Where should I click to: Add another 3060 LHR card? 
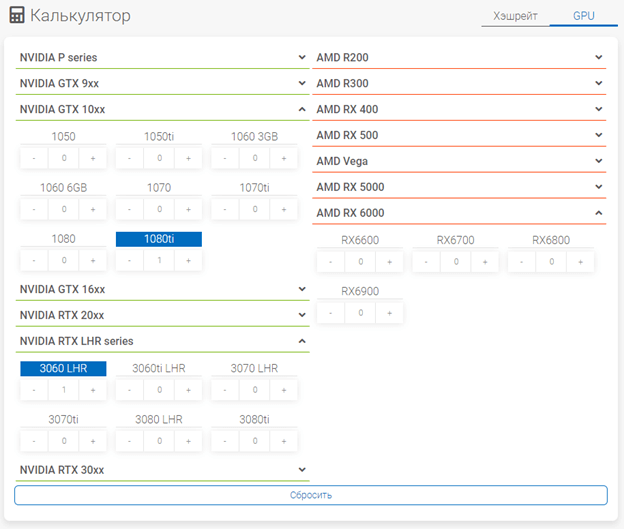pos(93,390)
